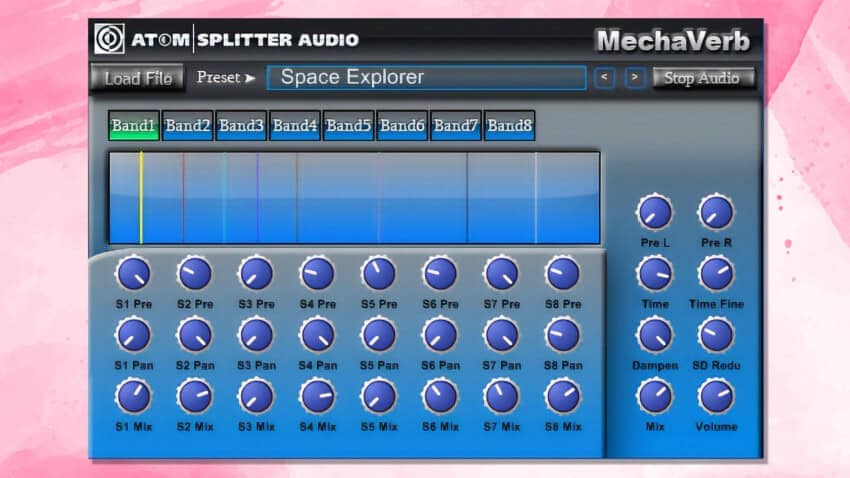The image size is (850, 478).
Task: Select the S6 Pre knob
Action: point(440,274)
